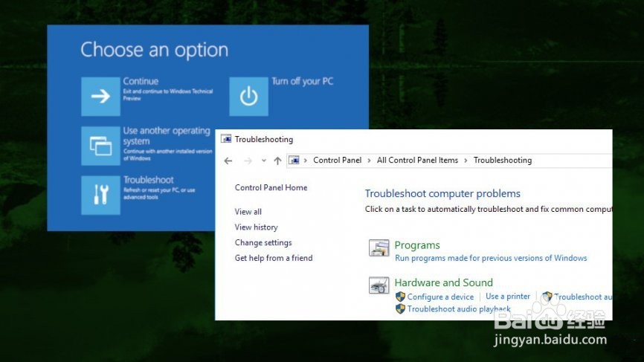Go up one level arrow

point(277,161)
